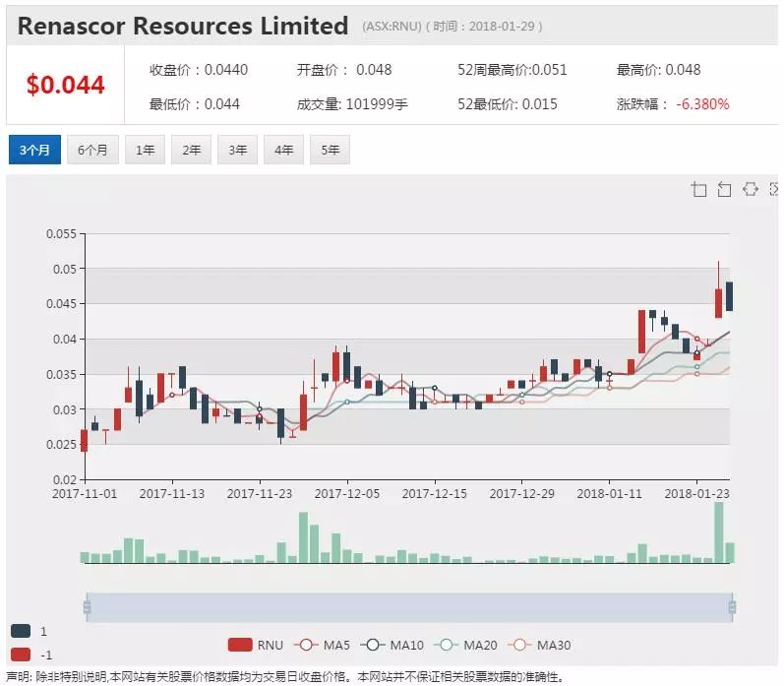
Task: Click the last dark candlestick on chart
Action: pos(730,296)
